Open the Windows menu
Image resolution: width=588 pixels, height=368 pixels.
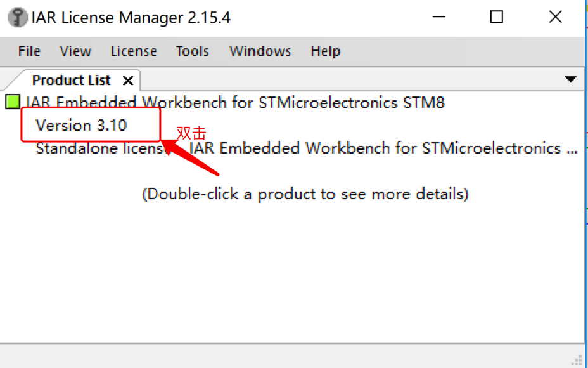coord(260,51)
